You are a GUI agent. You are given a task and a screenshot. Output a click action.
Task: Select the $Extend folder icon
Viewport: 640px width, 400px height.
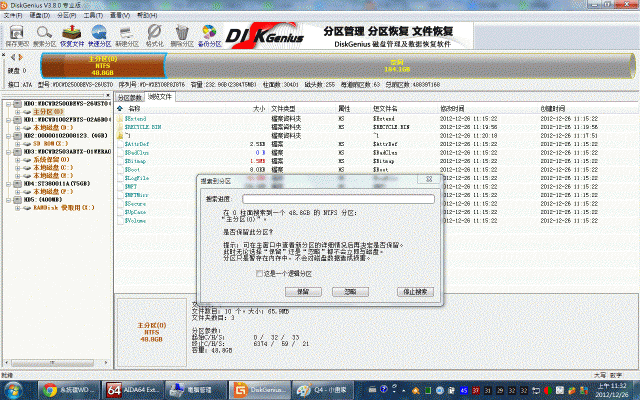click(120, 119)
